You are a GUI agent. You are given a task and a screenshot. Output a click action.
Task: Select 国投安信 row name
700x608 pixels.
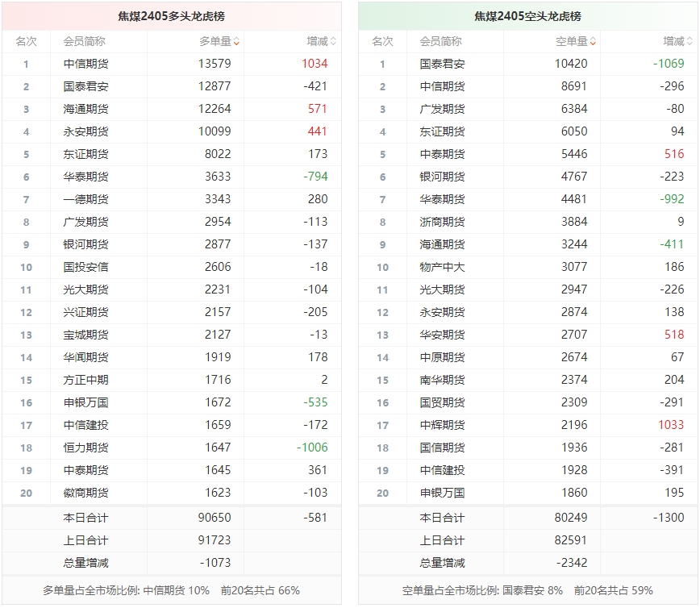[x=85, y=267]
